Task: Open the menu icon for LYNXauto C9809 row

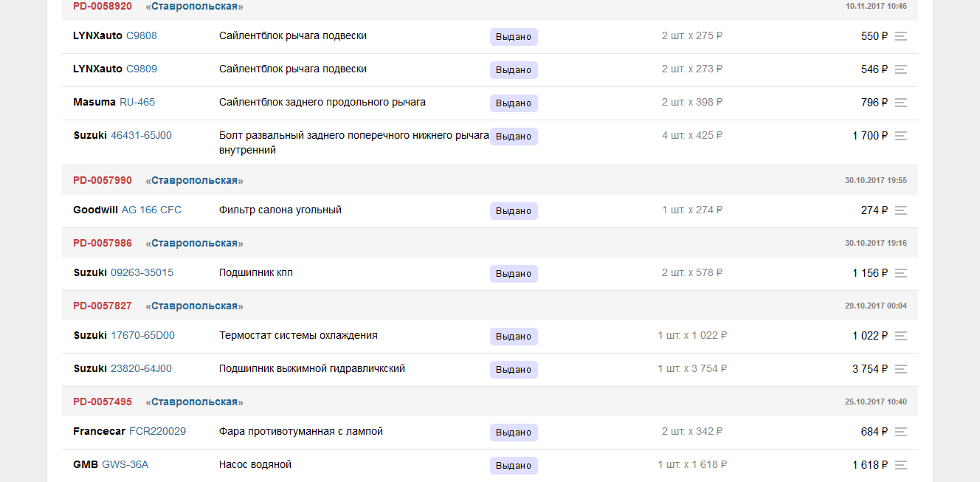Action: pyautogui.click(x=900, y=69)
